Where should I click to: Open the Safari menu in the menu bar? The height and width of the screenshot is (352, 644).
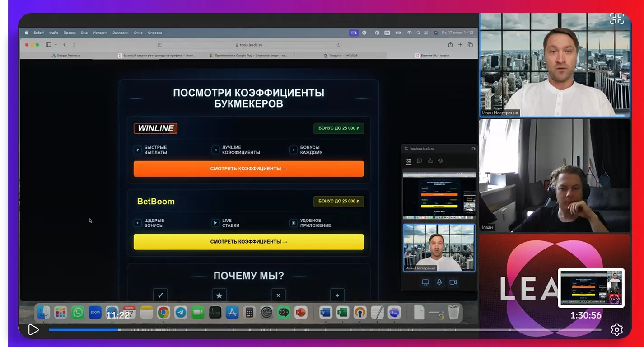click(x=38, y=33)
